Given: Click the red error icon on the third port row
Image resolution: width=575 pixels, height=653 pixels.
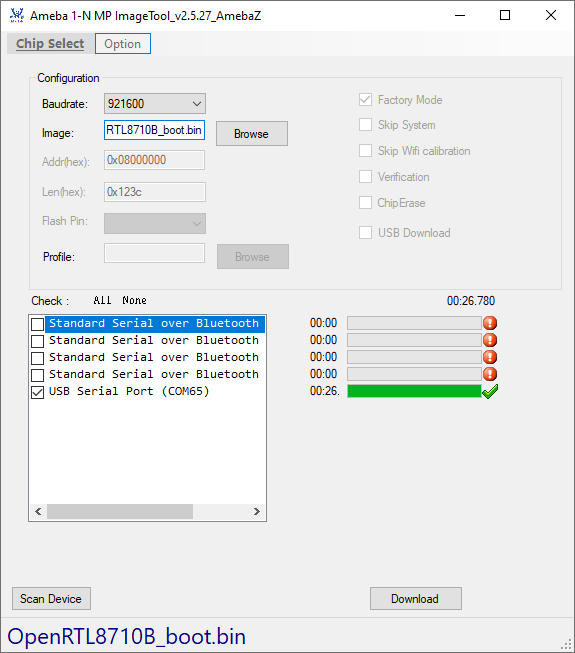Looking at the screenshot, I should pos(490,357).
